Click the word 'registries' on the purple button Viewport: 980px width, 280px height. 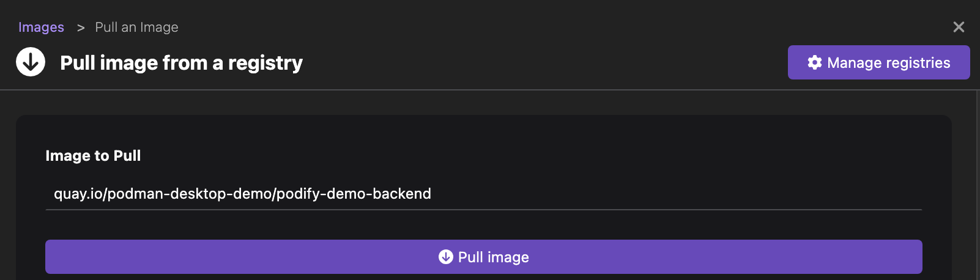coord(918,62)
